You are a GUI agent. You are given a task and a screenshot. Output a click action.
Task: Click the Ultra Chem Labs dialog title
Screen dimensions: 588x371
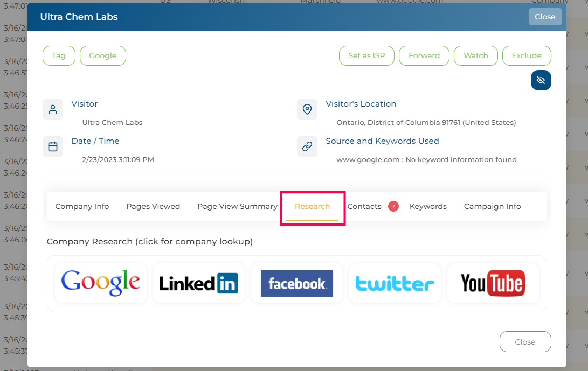[79, 17]
